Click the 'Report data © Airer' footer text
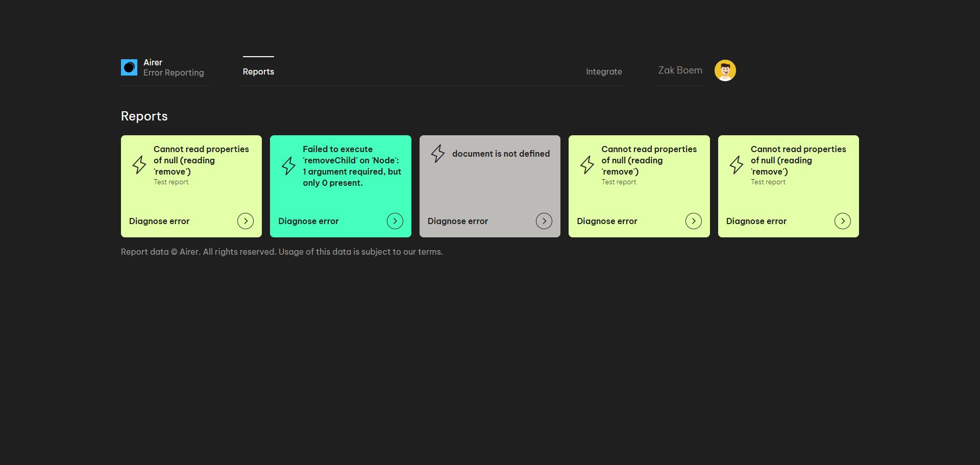The height and width of the screenshot is (465, 980). [x=282, y=252]
